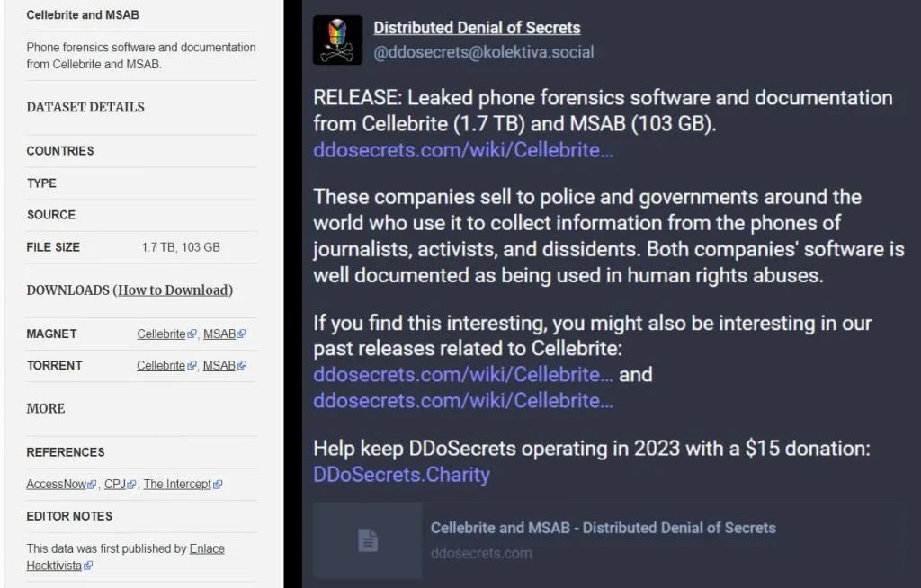
Task: Open the How to Download guide
Action: (x=173, y=290)
